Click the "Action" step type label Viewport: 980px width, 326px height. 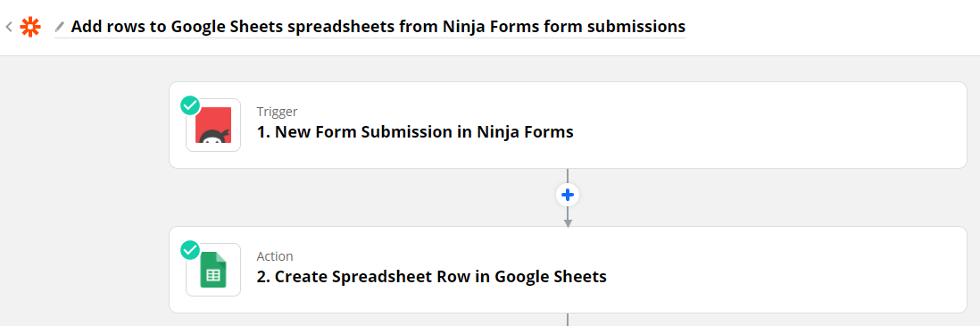click(x=275, y=256)
